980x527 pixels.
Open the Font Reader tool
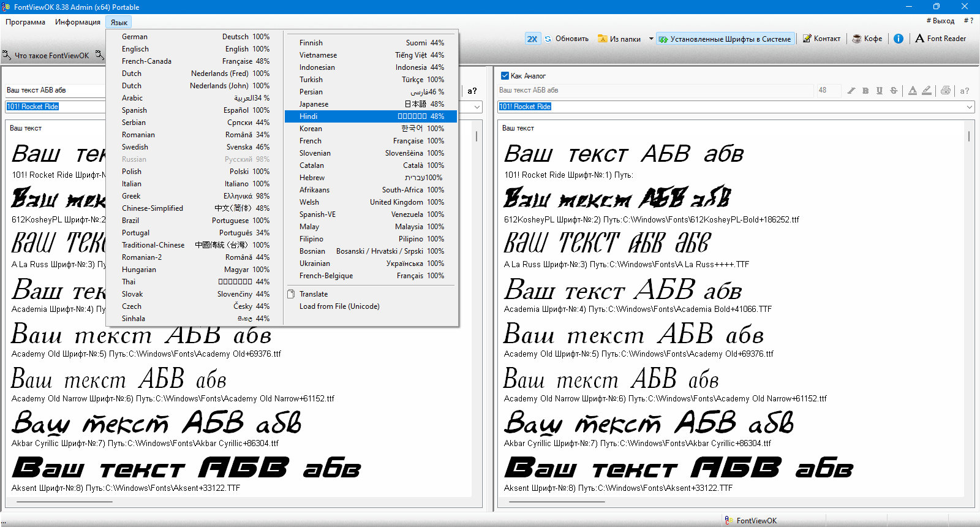(940, 39)
